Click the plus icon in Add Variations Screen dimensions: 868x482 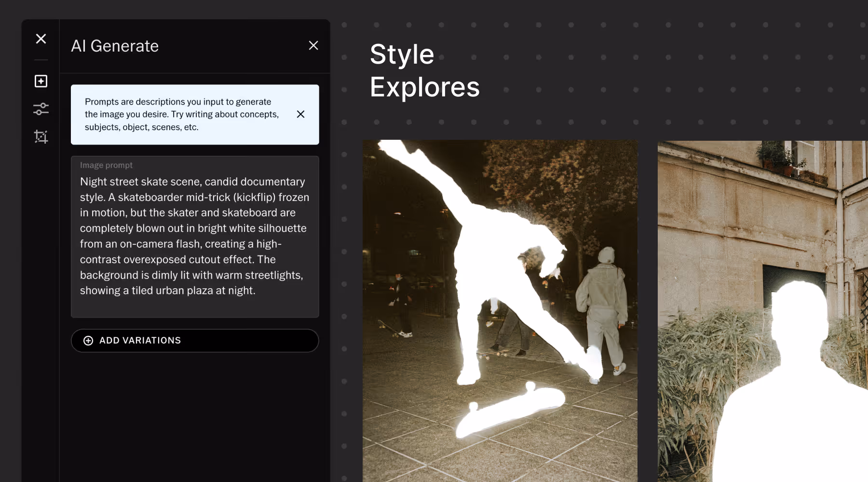coord(88,341)
